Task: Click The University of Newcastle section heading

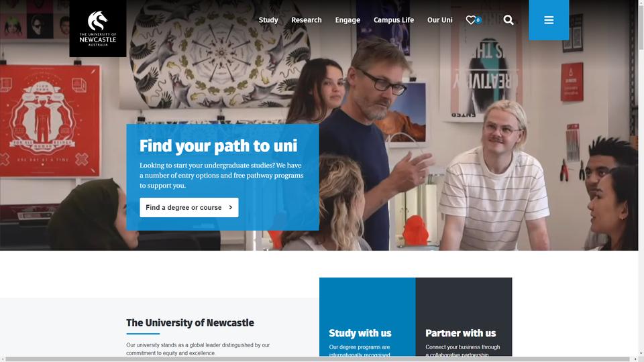Action: [190, 323]
